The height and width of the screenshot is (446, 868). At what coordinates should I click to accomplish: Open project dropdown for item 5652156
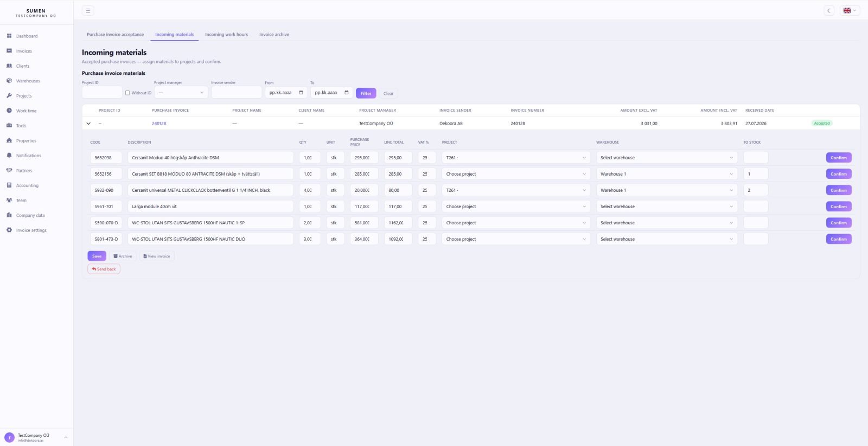point(516,174)
